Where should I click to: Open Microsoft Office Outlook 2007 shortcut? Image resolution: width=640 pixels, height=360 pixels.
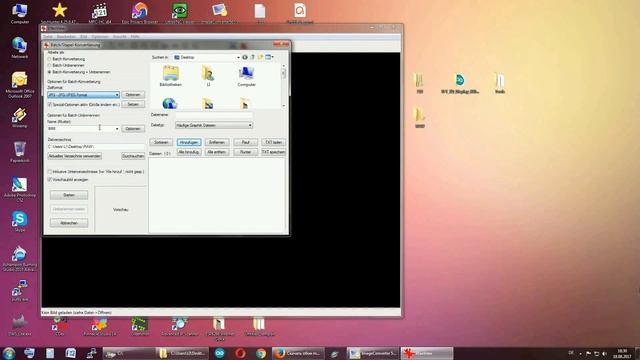click(19, 85)
